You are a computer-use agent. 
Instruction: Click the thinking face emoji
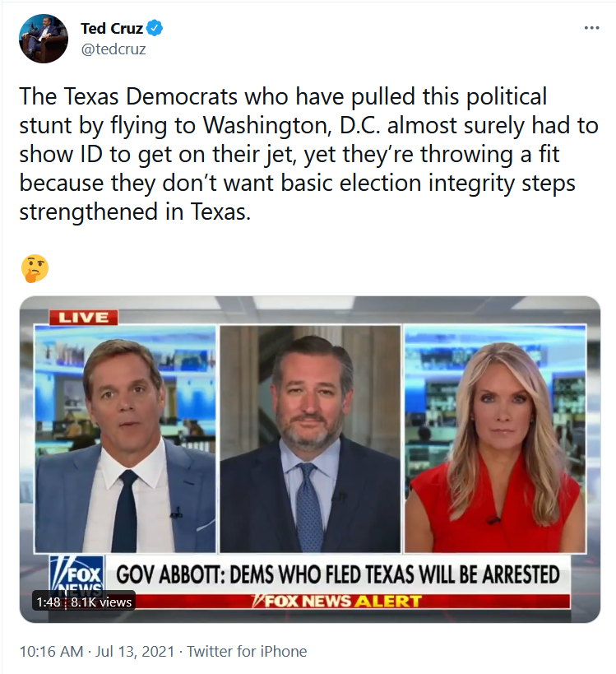35,268
